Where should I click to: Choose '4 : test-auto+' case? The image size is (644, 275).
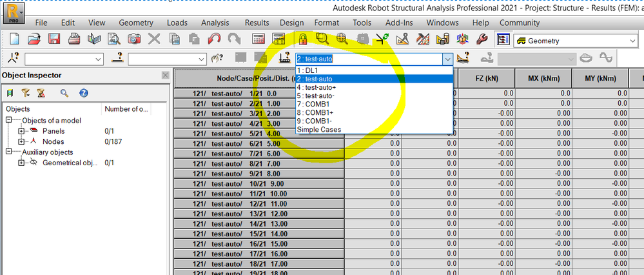[374, 87]
